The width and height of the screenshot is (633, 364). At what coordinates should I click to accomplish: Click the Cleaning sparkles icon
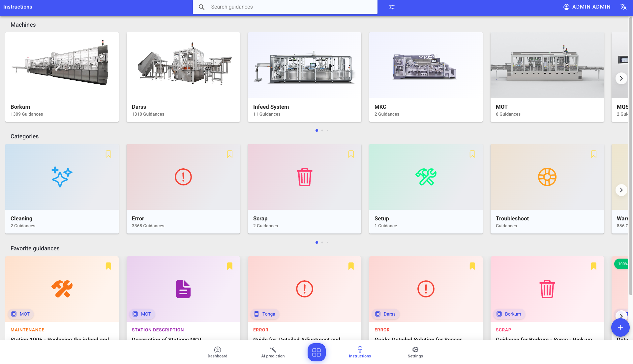pyautogui.click(x=62, y=177)
